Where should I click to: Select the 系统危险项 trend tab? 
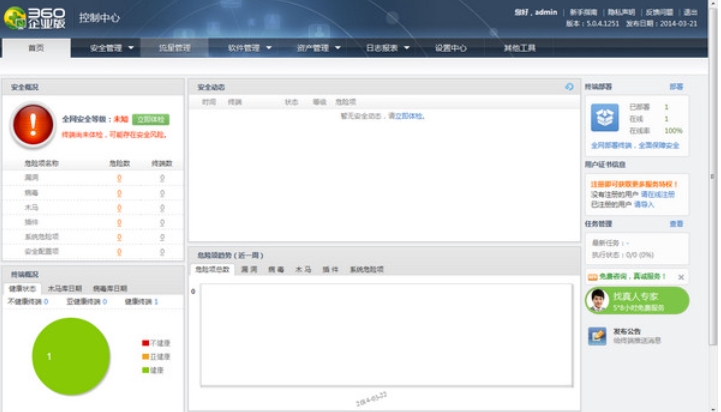click(x=366, y=269)
